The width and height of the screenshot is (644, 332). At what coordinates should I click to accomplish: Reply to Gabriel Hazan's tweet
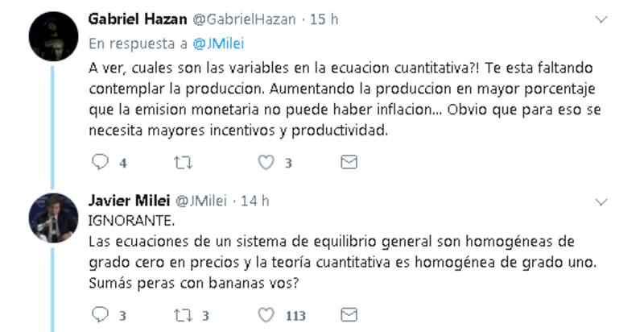click(x=100, y=163)
